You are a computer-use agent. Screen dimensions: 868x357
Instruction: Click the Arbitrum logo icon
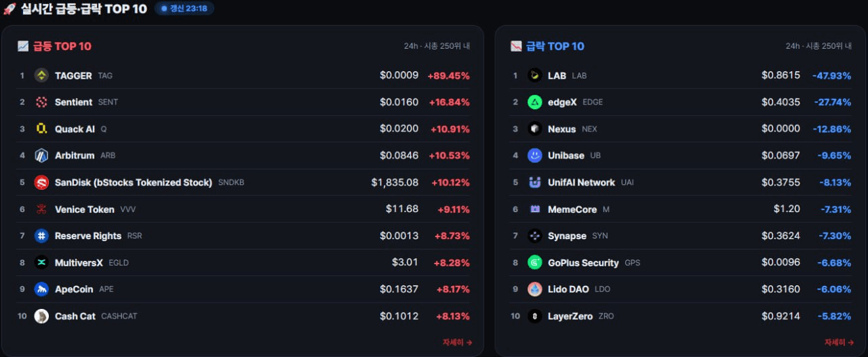tap(41, 155)
